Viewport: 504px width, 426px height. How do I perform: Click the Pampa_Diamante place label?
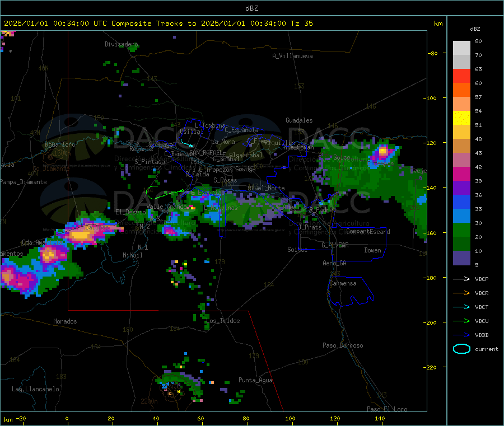tap(23, 182)
